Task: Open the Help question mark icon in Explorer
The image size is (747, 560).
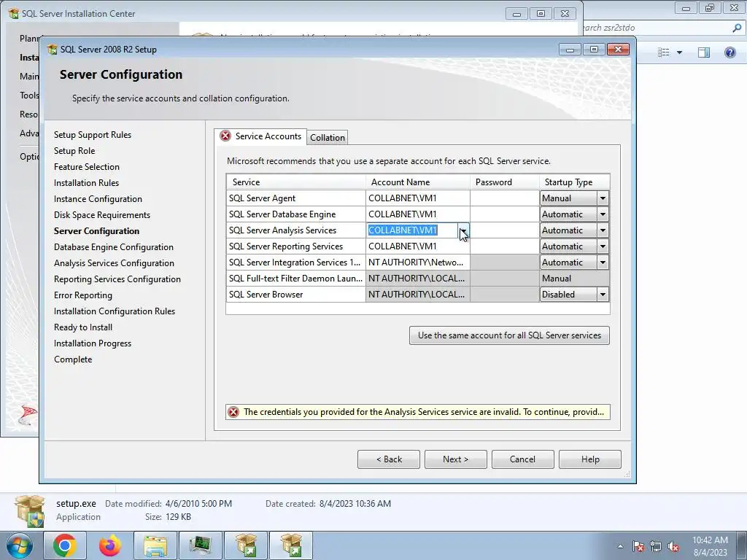Action: [x=729, y=52]
